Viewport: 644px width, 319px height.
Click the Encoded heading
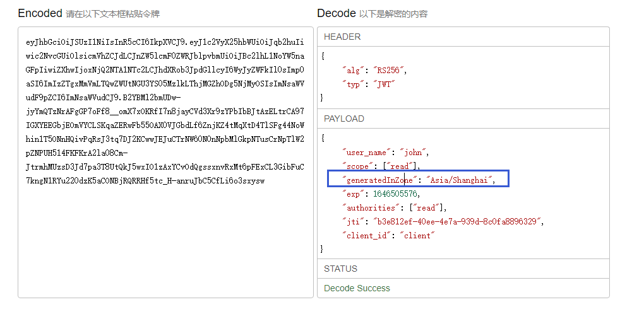click(x=40, y=13)
